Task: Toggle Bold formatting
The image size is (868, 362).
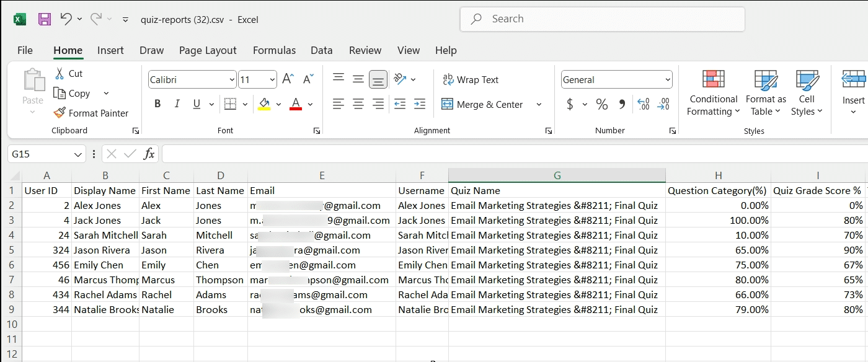Action: click(157, 104)
